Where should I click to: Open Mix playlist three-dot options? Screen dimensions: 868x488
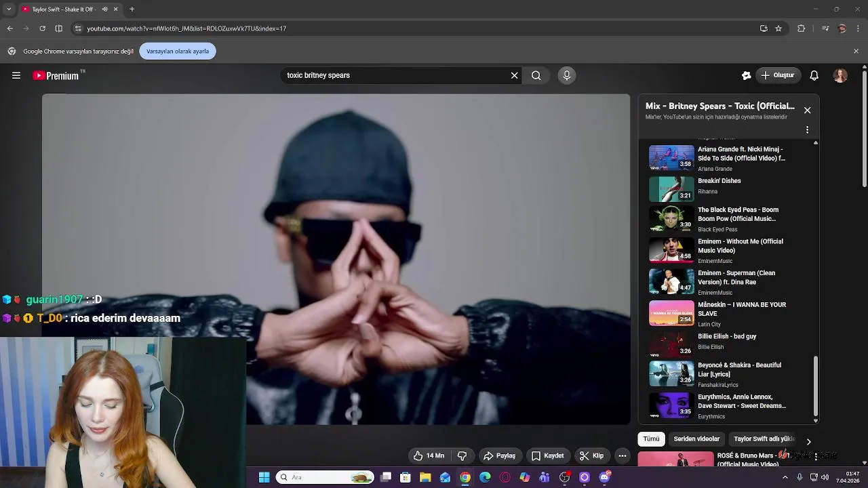tap(807, 129)
